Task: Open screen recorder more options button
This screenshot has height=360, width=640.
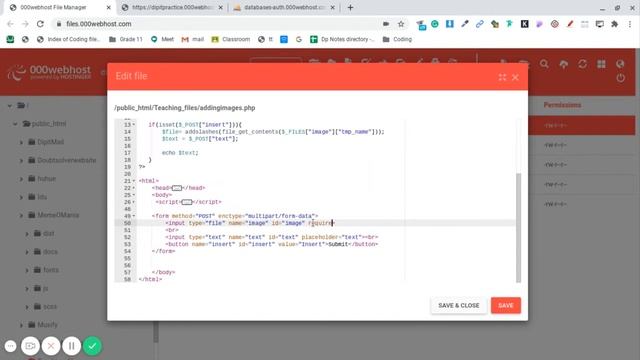Action: click(x=11, y=346)
